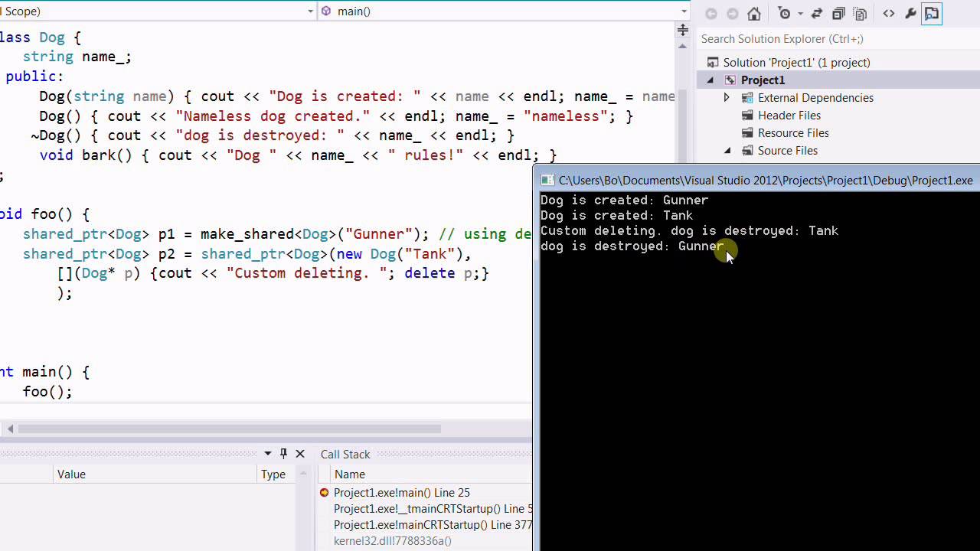Click the Resource Files filter icon
The width and height of the screenshot is (980, 551).
[747, 133]
